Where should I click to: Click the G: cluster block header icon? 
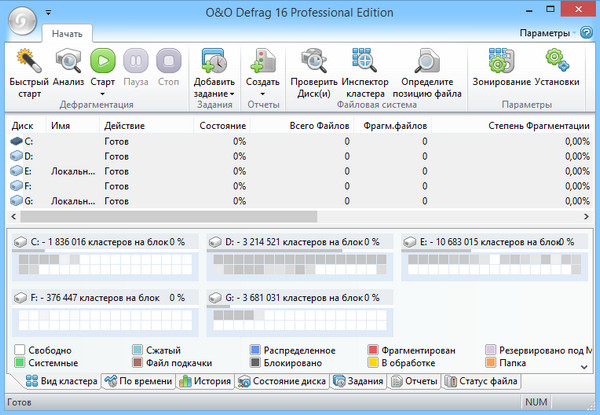pos(215,298)
